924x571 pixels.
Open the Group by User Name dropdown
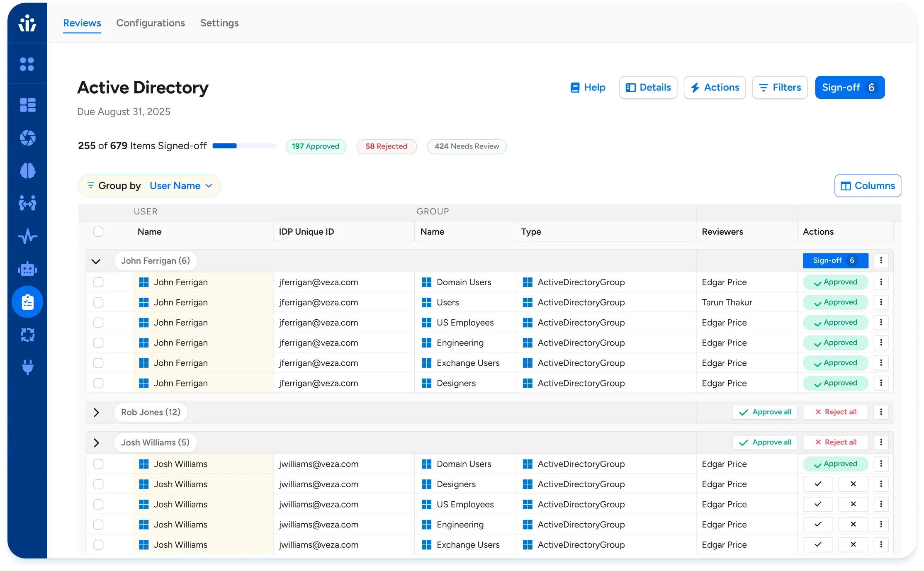click(181, 186)
